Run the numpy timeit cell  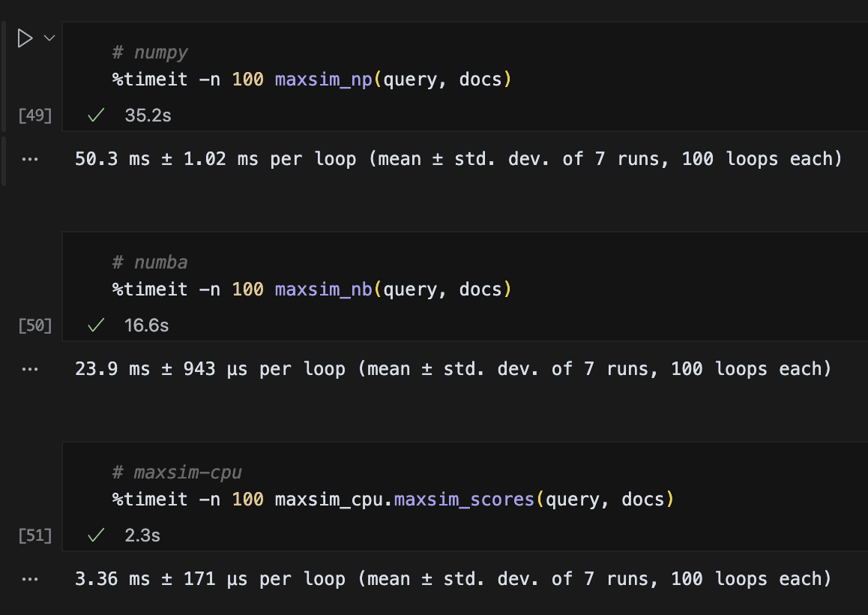pyautogui.click(x=25, y=38)
